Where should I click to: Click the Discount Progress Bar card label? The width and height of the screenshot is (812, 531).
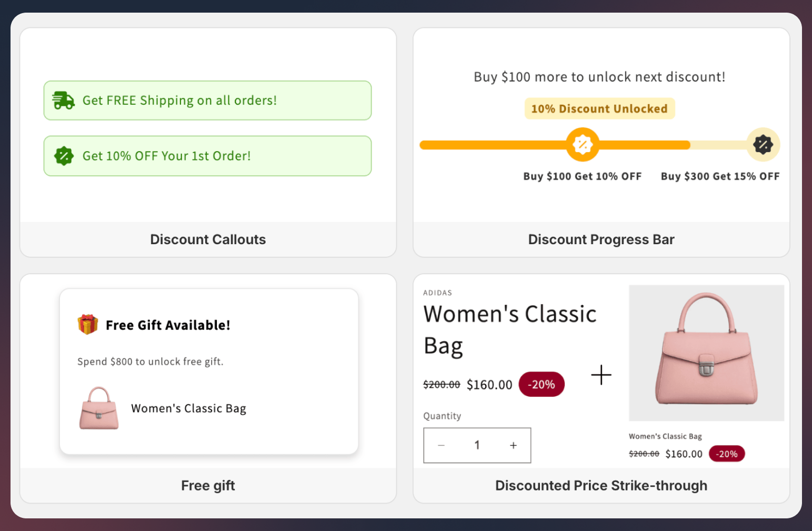click(601, 239)
